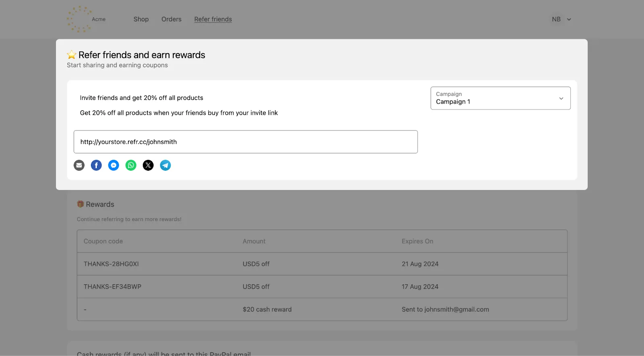Select coupon code THANKS-EF34BWP
The height and width of the screenshot is (356, 644).
tap(112, 287)
